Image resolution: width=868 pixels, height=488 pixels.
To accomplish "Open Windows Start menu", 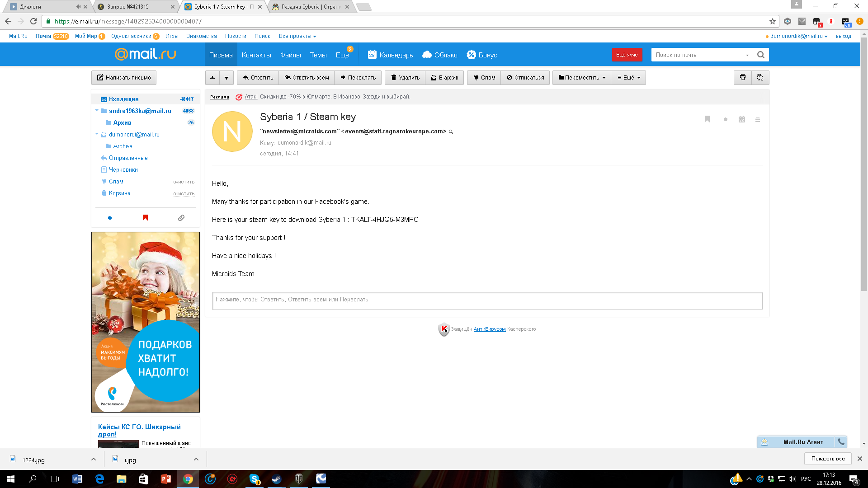I will coord(11,479).
